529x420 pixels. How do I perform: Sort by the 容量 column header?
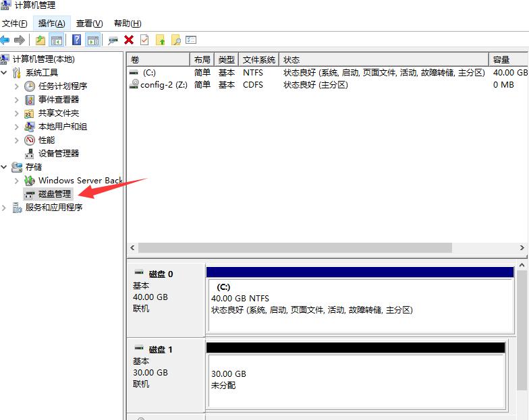pyautogui.click(x=509, y=60)
